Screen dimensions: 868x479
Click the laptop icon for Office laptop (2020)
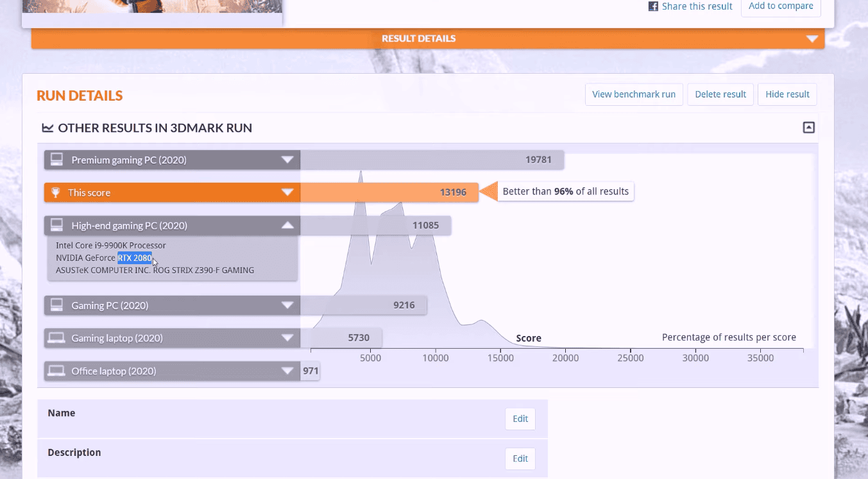pos(56,371)
